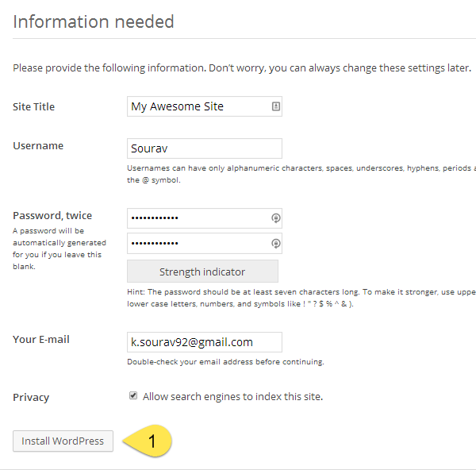Screen dimensions: 476x470
Task: Select the first password input field
Action: coord(205,218)
